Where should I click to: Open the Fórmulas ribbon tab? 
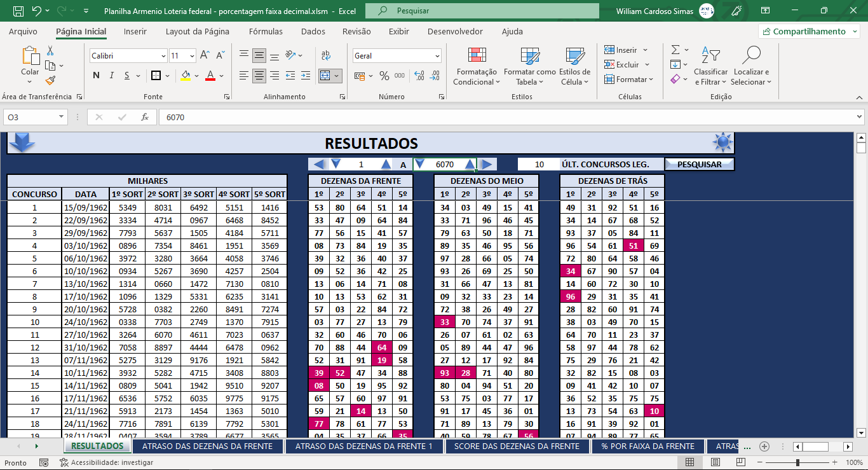pyautogui.click(x=266, y=31)
